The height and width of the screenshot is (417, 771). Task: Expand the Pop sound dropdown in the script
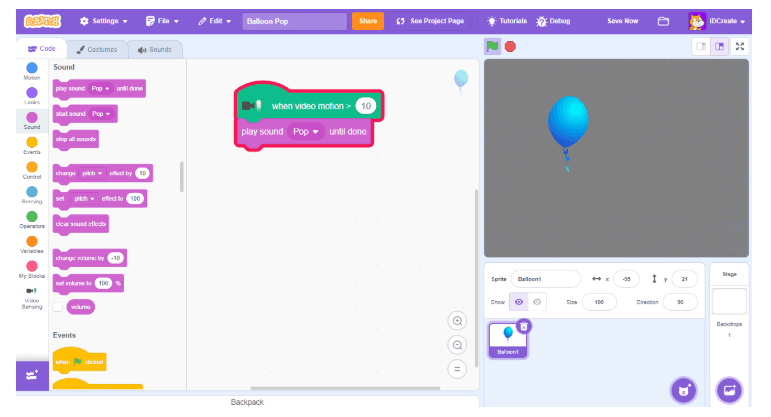tap(306, 132)
